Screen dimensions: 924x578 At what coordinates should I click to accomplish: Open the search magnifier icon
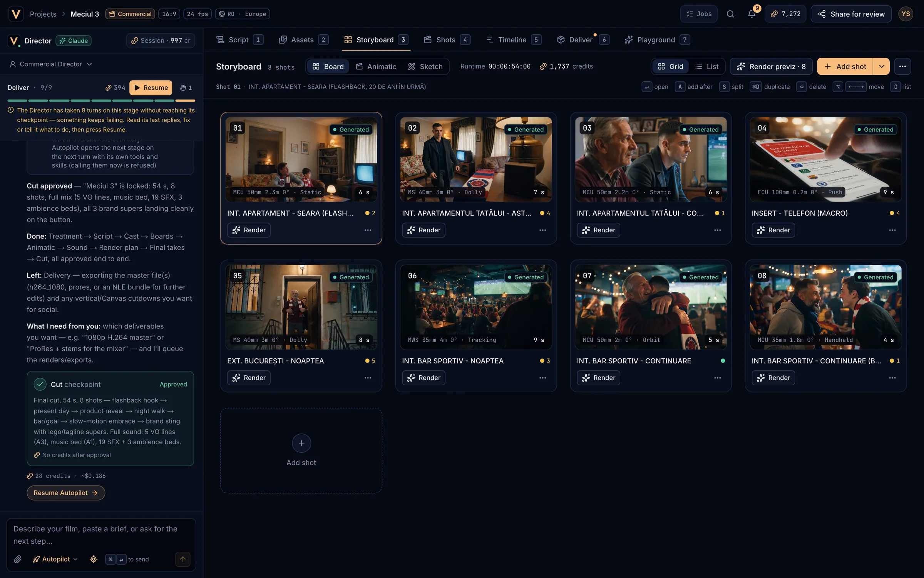tap(730, 14)
